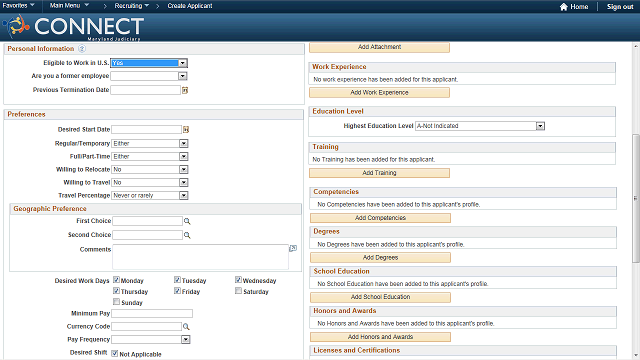Open the former employee dropdown
The image size is (640, 360).
pyautogui.click(x=182, y=76)
